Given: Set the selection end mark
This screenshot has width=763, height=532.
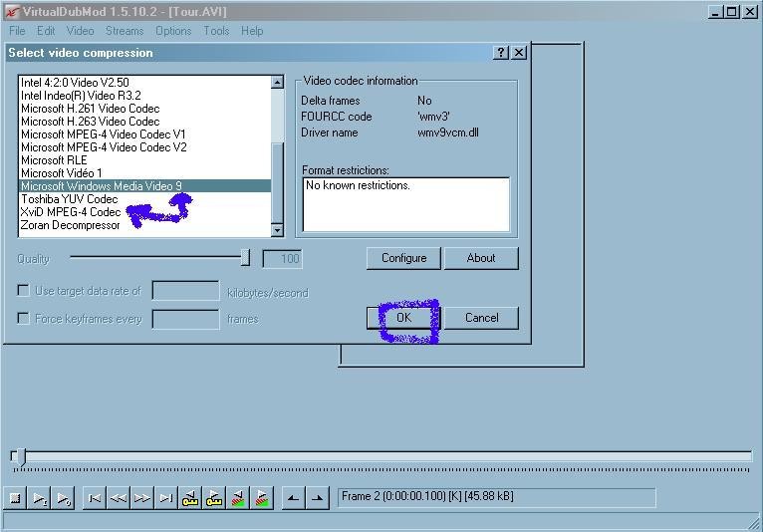Looking at the screenshot, I should [318, 498].
